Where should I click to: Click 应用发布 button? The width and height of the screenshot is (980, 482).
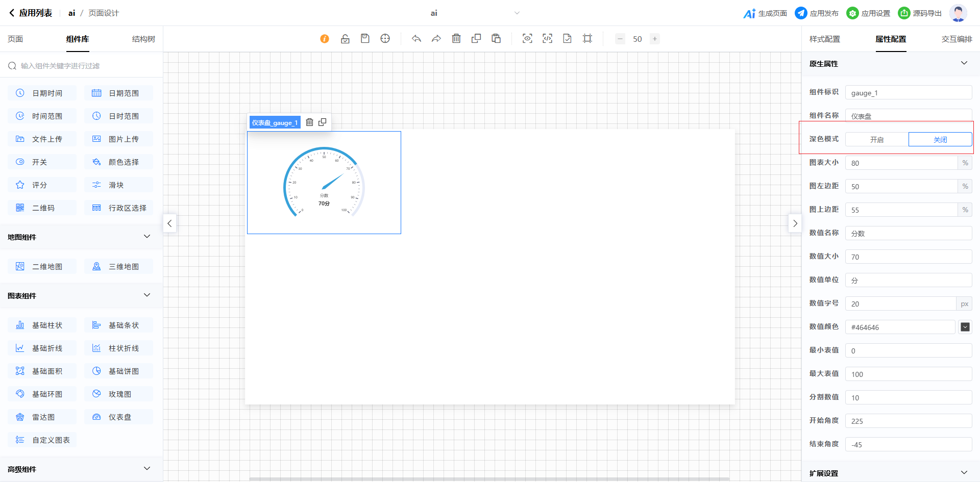tap(817, 13)
